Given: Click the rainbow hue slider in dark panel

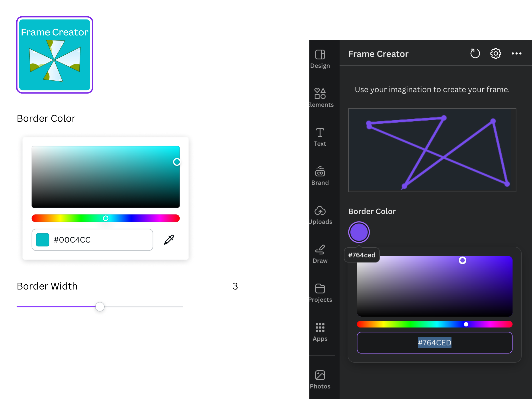Looking at the screenshot, I should tap(434, 324).
